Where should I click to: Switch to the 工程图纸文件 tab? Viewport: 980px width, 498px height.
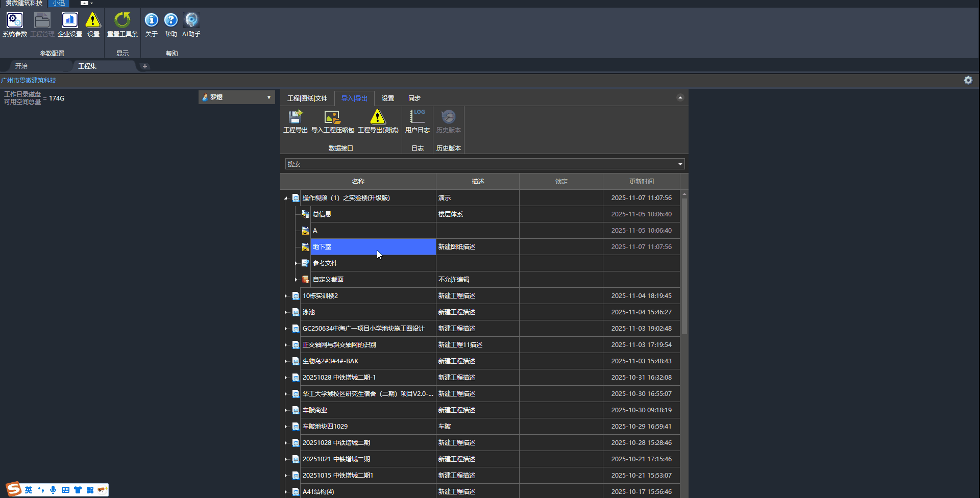click(x=307, y=98)
